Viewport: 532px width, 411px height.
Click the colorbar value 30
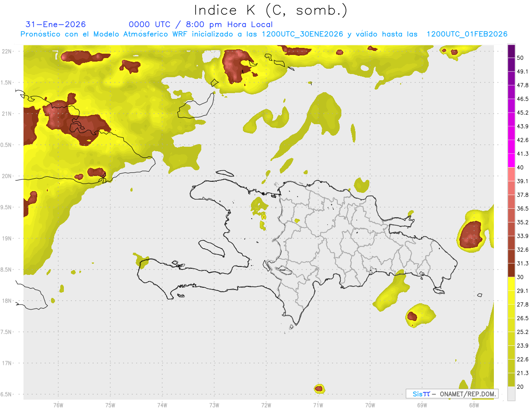point(520,277)
